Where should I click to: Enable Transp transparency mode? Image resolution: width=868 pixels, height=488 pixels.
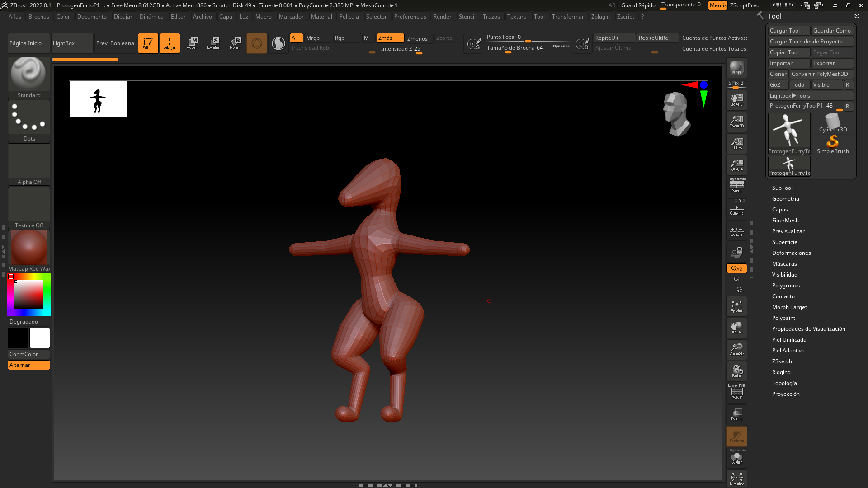tap(736, 414)
